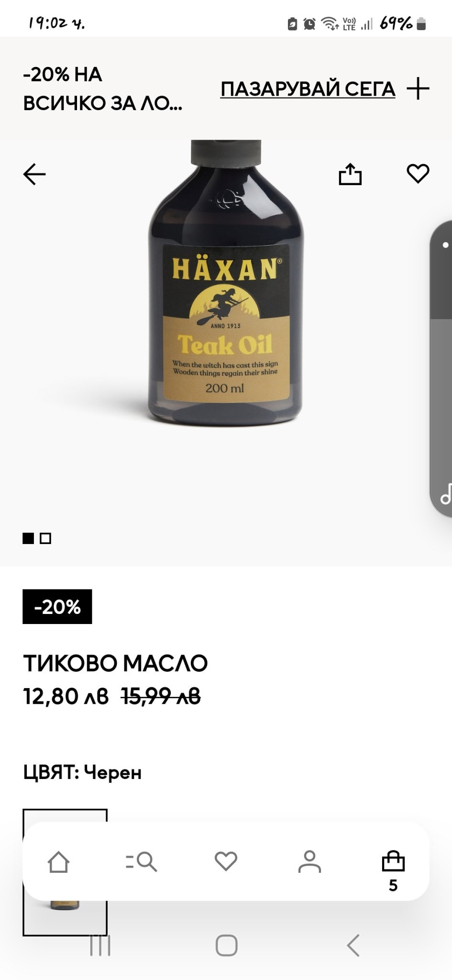
Task: Tap the share icon above the product
Action: coord(350,174)
